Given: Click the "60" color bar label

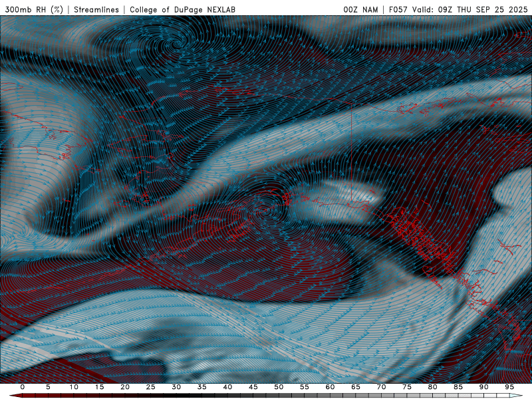Looking at the screenshot, I should coord(330,387).
